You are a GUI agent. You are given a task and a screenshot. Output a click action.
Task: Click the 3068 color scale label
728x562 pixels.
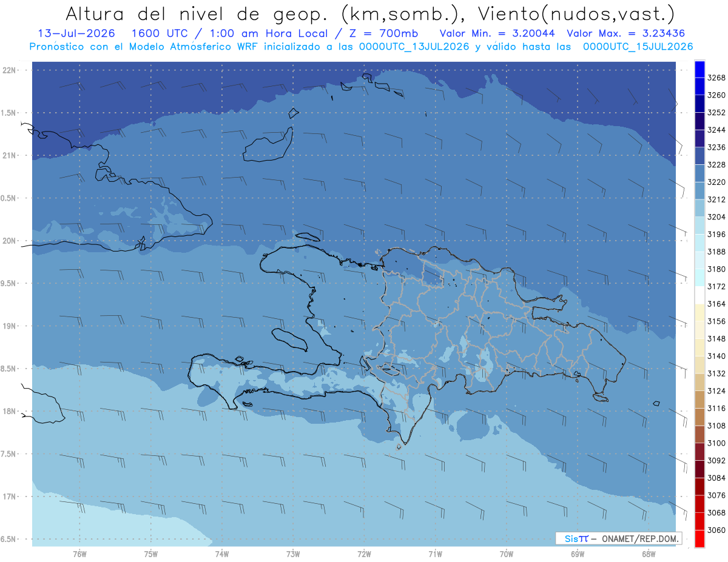coord(716,513)
